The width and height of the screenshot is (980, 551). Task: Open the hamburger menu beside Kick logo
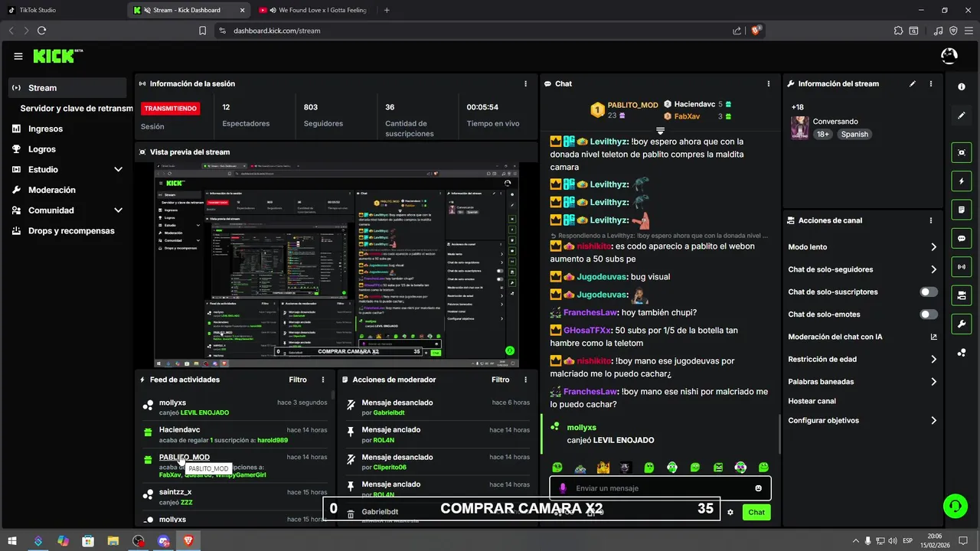[x=18, y=56]
